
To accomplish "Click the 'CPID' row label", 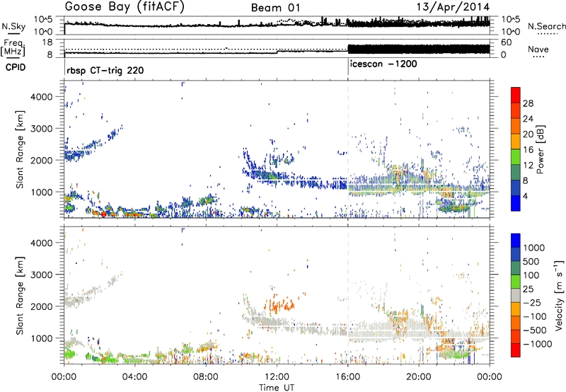I will 16,67.
